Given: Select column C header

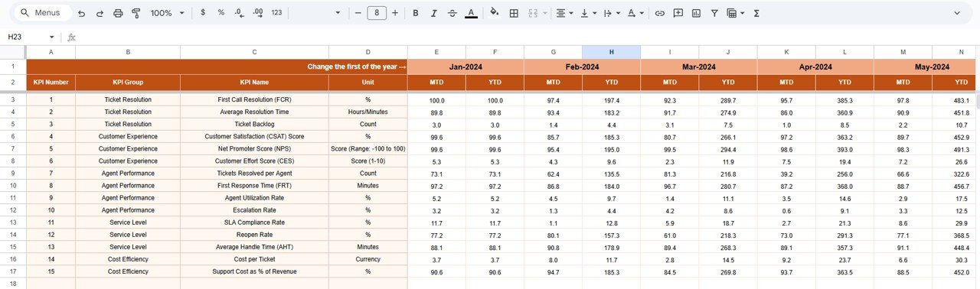Looking at the screenshot, I should click(254, 52).
